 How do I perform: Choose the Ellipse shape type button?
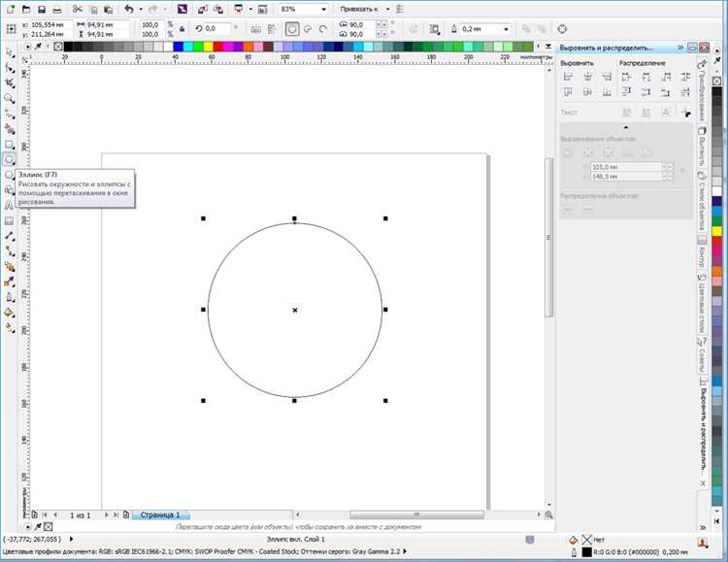(292, 29)
